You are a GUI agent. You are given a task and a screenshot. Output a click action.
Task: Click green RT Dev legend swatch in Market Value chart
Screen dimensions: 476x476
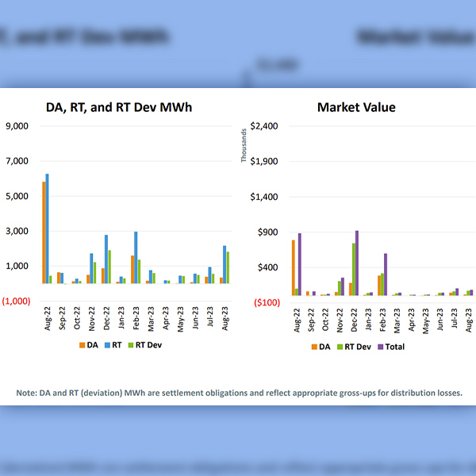(x=340, y=346)
